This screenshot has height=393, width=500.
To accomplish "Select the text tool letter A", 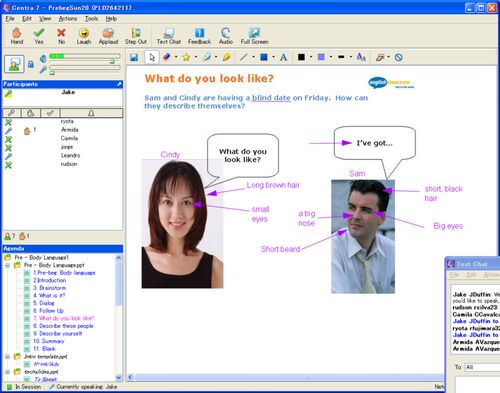I will point(283,57).
